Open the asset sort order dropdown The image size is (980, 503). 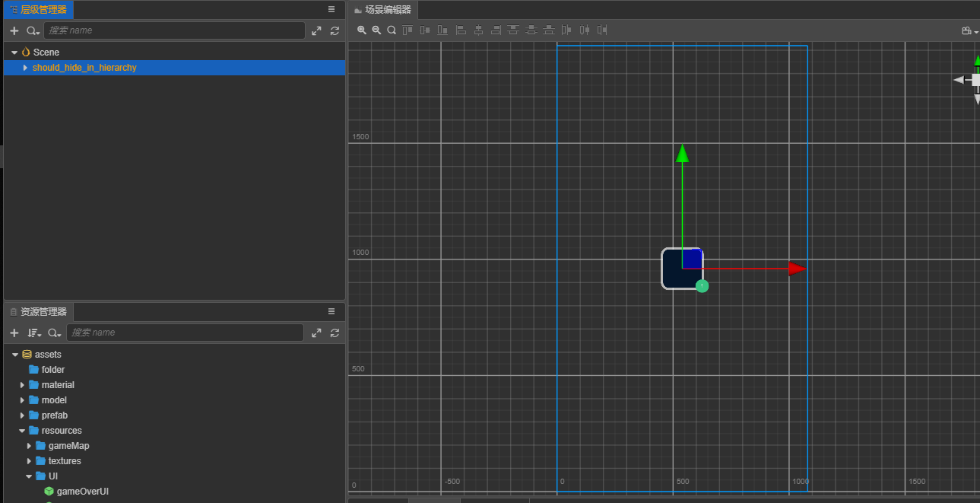pos(34,333)
